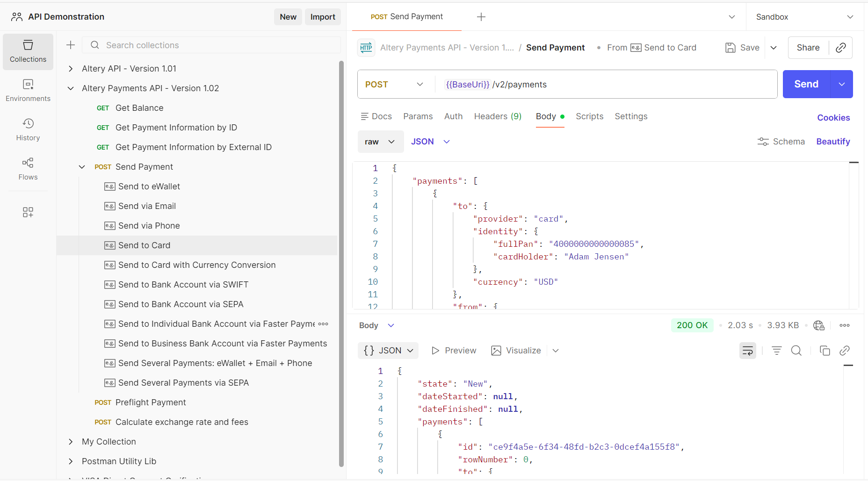Image resolution: width=868 pixels, height=481 pixels.
Task: Collapse the Send Payment request examples
Action: (82, 167)
